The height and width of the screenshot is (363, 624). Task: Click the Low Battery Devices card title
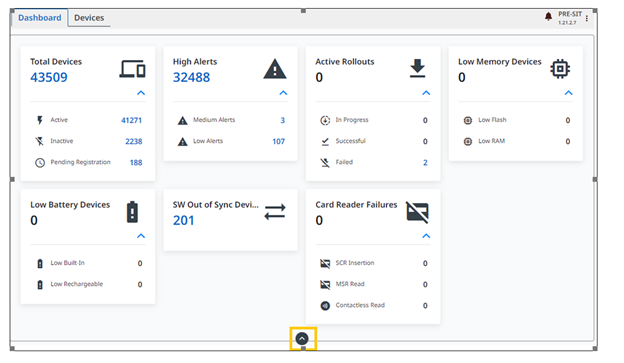pos(70,205)
